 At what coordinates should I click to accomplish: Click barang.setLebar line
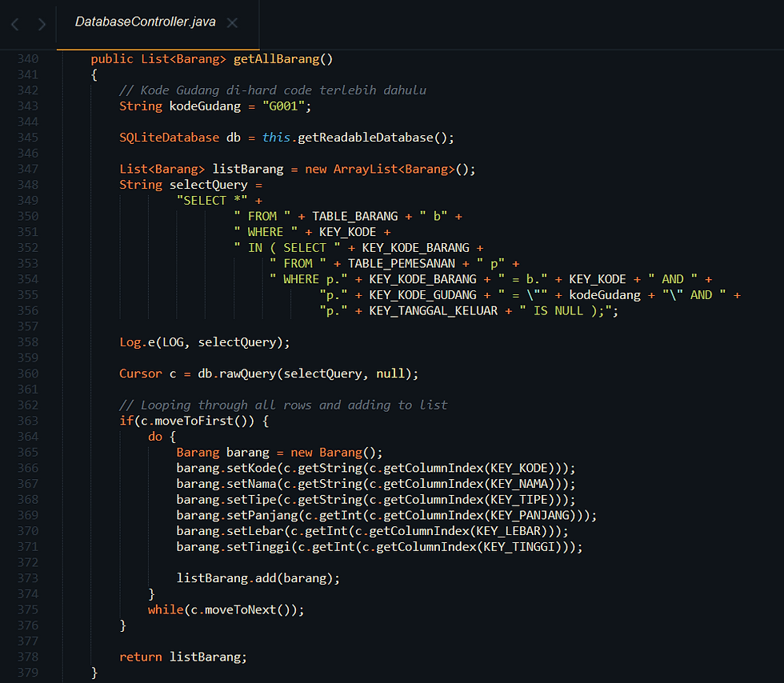pos(373,532)
